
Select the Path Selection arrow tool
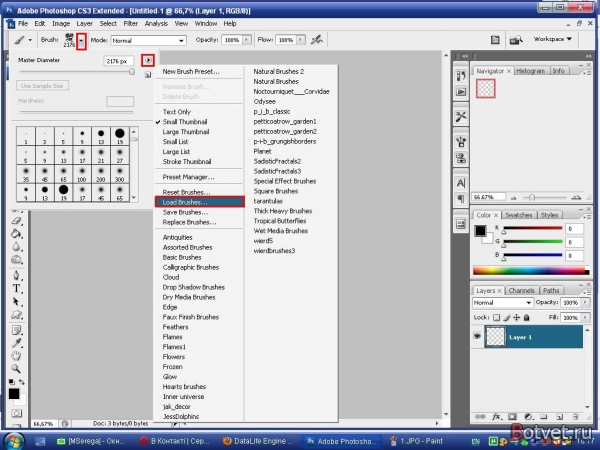tap(16, 302)
